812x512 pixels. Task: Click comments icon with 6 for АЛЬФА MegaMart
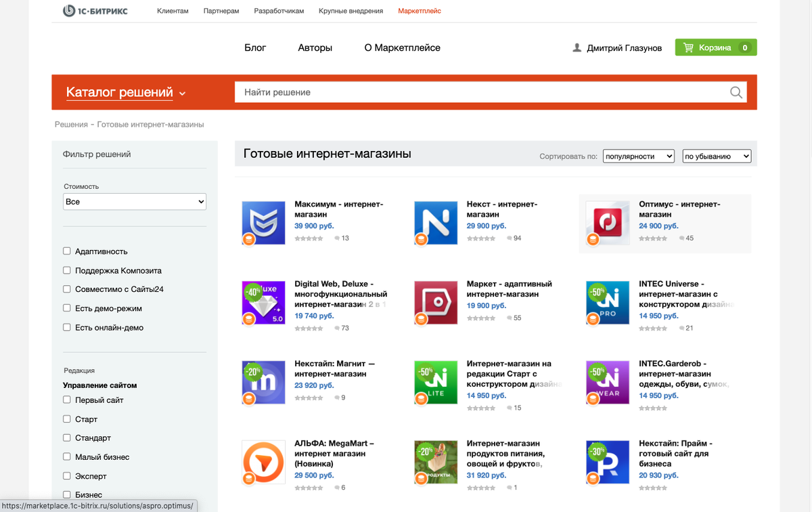click(337, 488)
